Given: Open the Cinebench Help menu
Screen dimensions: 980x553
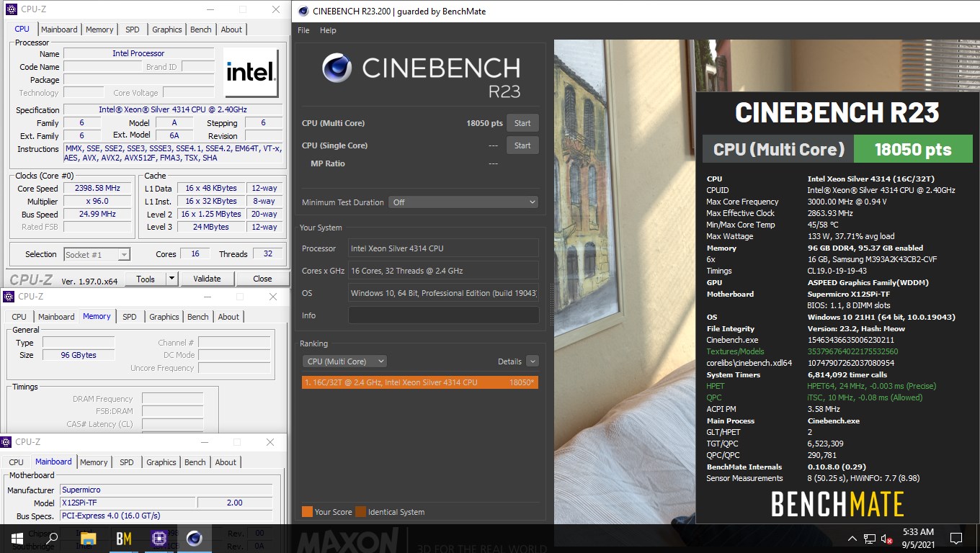Looking at the screenshot, I should [x=328, y=30].
